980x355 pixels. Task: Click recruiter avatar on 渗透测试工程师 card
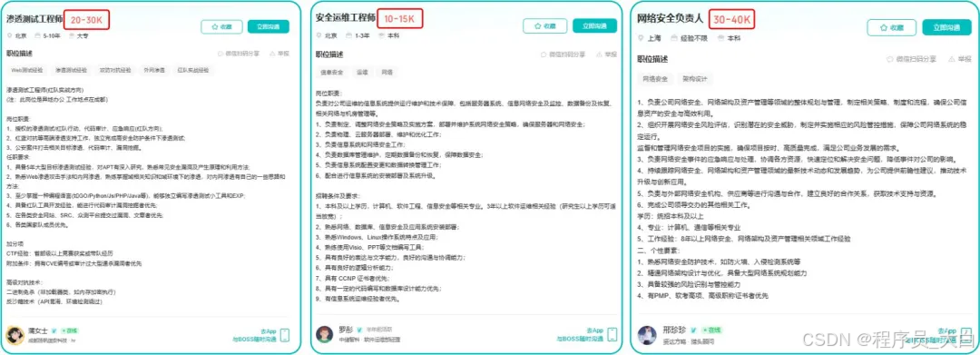(x=15, y=335)
